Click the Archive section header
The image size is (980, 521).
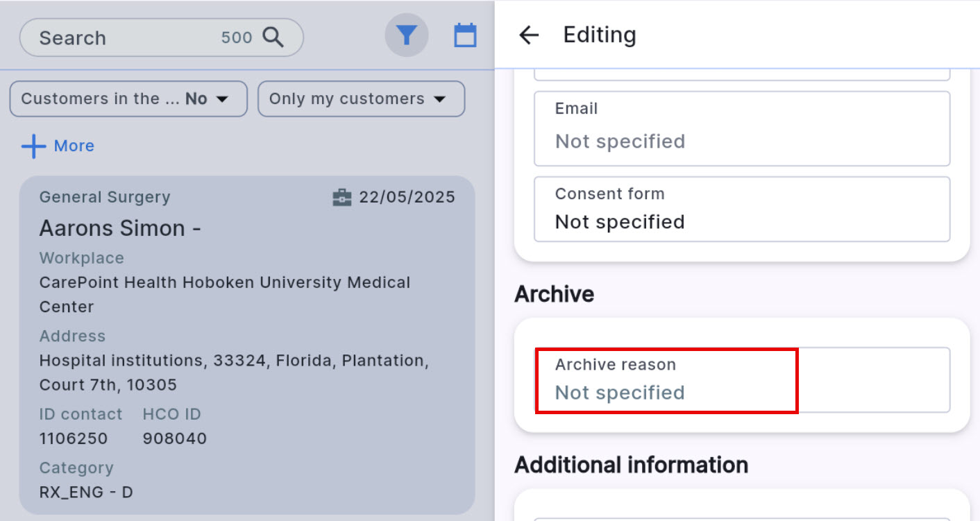554,294
